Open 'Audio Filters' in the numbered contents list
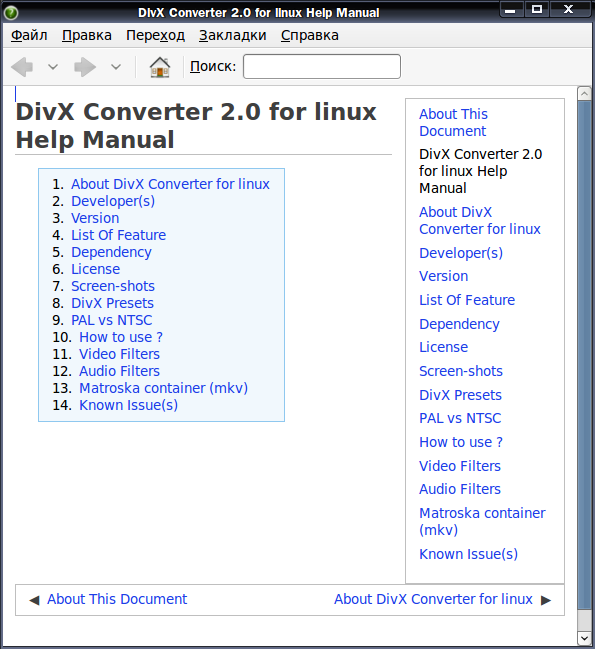This screenshot has width=595, height=649. point(120,371)
